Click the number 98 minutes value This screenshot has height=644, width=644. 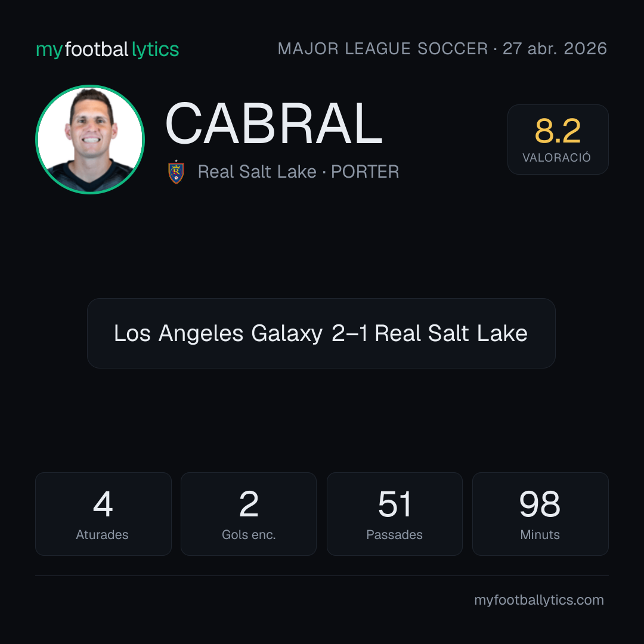540,504
